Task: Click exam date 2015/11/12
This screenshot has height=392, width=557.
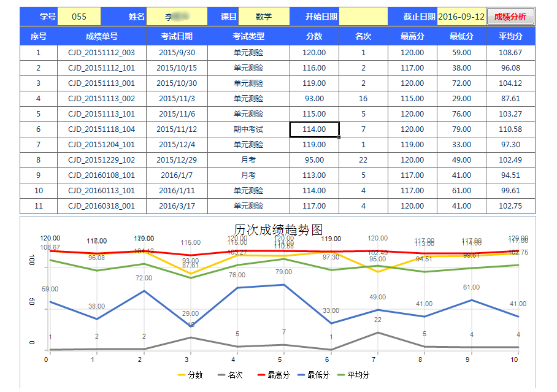Action: (177, 129)
